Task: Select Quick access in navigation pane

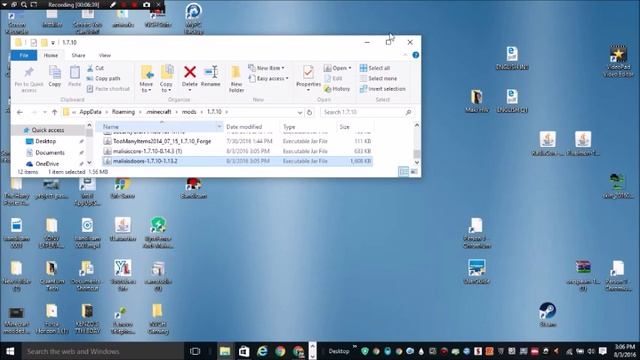Action: click(x=48, y=130)
